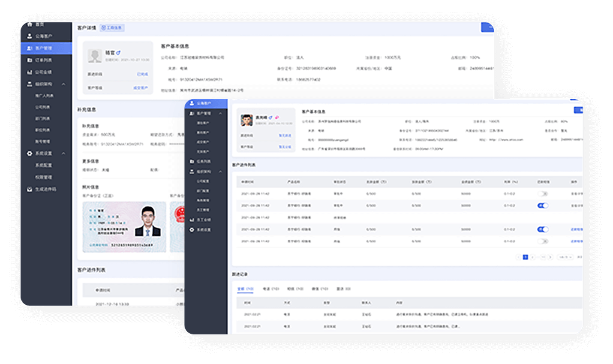Open 公司列表 in back window sidebar

pyautogui.click(x=42, y=107)
